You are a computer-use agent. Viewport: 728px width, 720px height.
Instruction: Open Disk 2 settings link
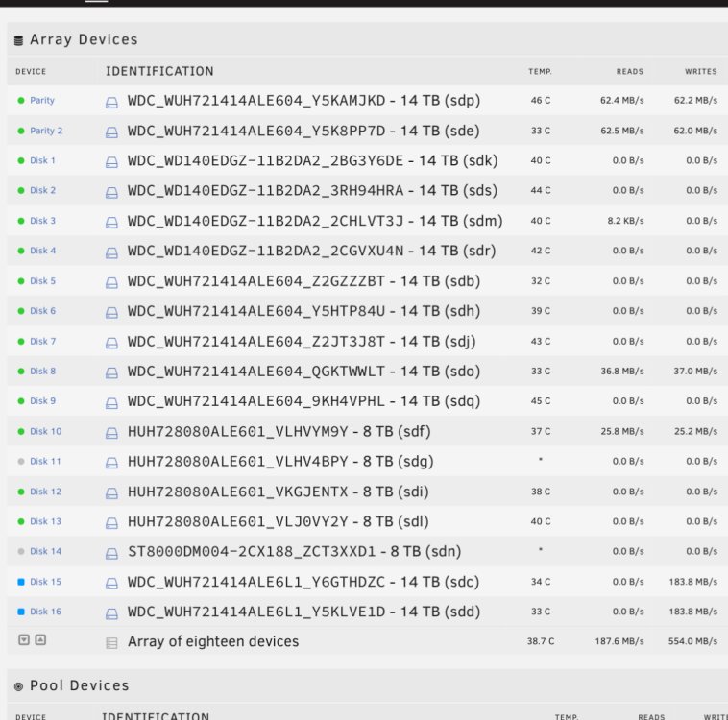tap(42, 190)
